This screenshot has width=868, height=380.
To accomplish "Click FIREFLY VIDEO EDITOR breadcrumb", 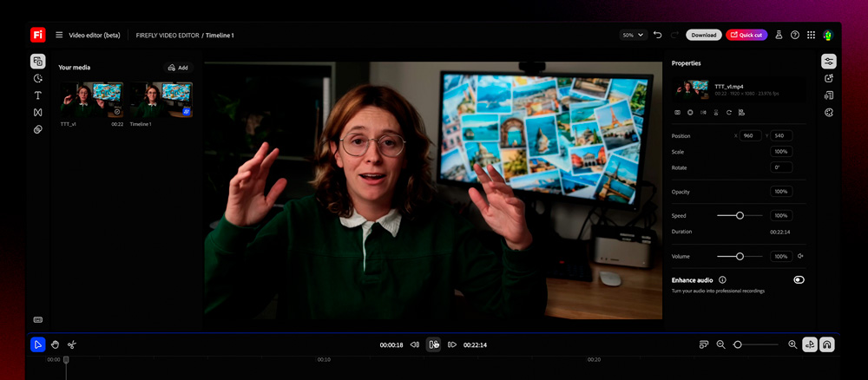I will 168,35.
